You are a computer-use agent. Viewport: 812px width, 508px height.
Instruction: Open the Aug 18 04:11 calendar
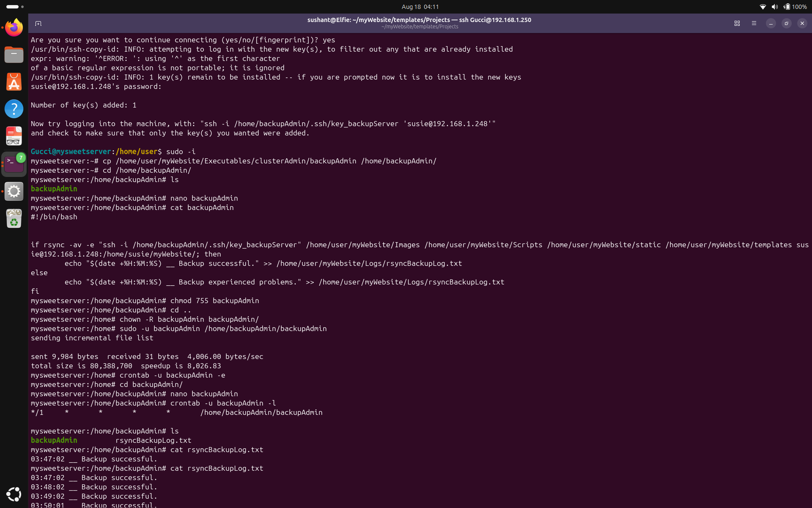click(x=420, y=7)
